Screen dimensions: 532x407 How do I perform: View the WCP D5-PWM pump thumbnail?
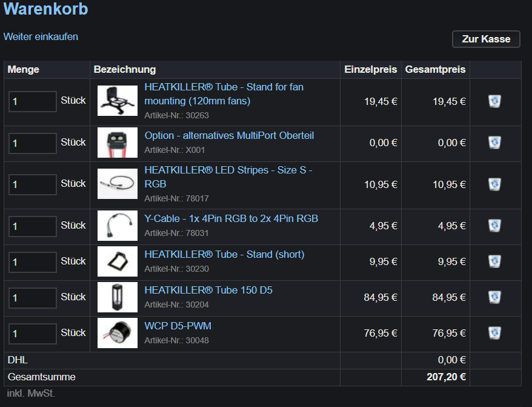(118, 333)
